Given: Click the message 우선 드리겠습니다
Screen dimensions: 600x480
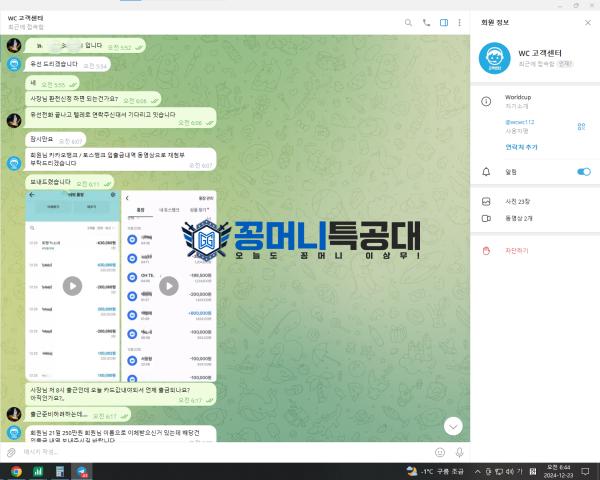Looking at the screenshot, I should (x=68, y=64).
